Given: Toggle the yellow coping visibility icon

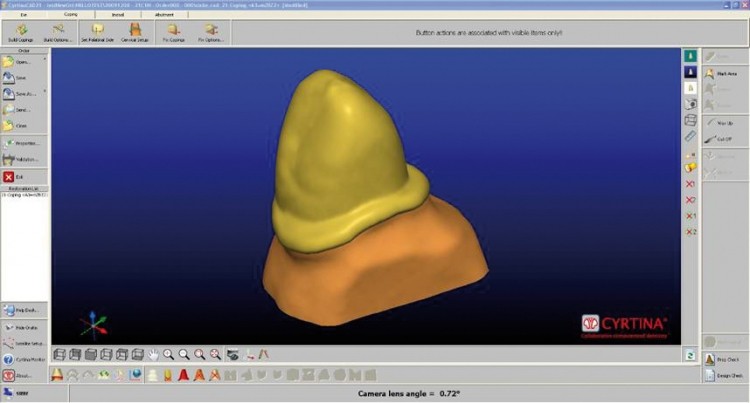Looking at the screenshot, I should 57,375.
